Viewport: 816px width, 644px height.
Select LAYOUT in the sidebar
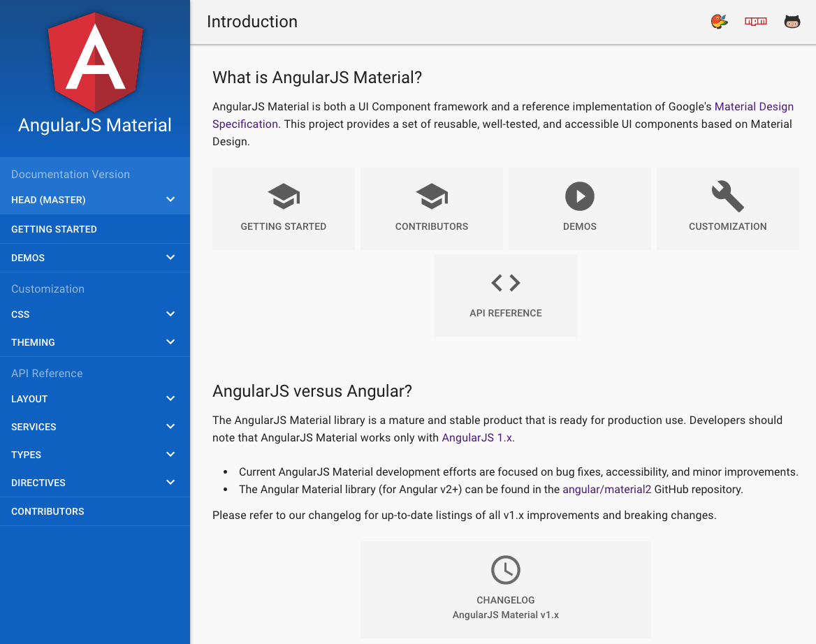(x=29, y=399)
